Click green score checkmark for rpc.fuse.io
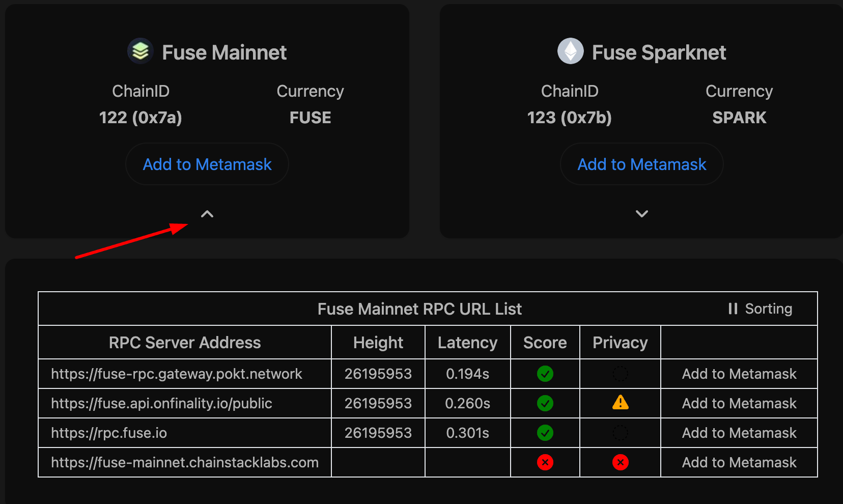843x504 pixels. (545, 433)
